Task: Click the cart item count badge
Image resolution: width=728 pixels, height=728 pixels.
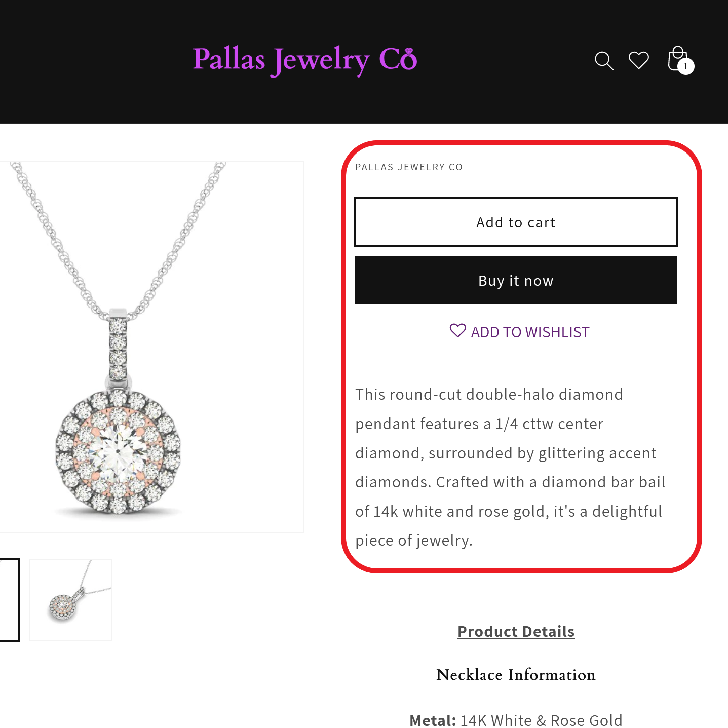Action: click(685, 66)
